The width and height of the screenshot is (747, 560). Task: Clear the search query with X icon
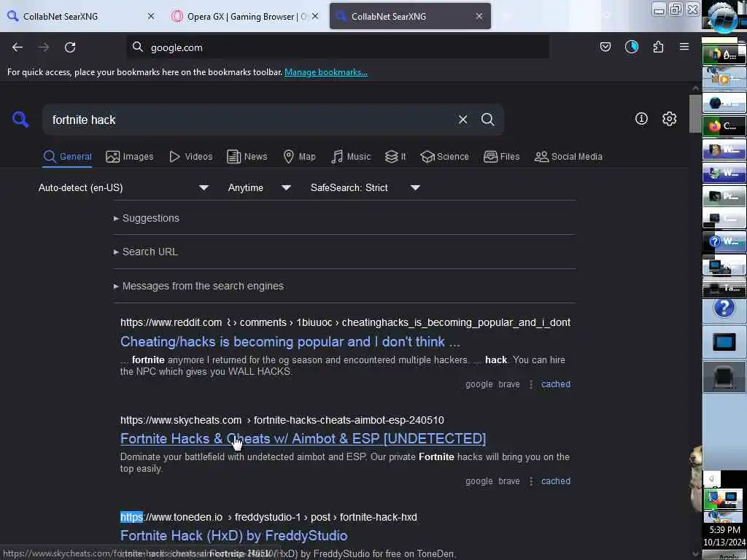(x=462, y=120)
